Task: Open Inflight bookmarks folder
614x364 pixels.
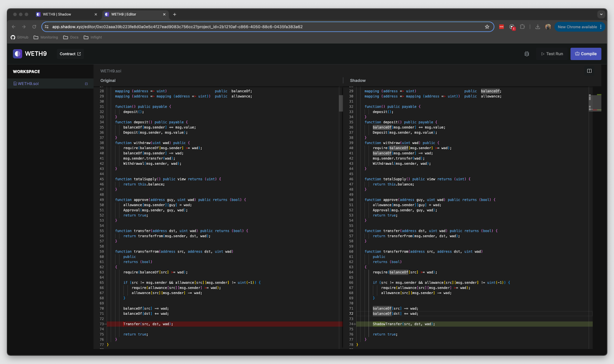Action: point(93,37)
